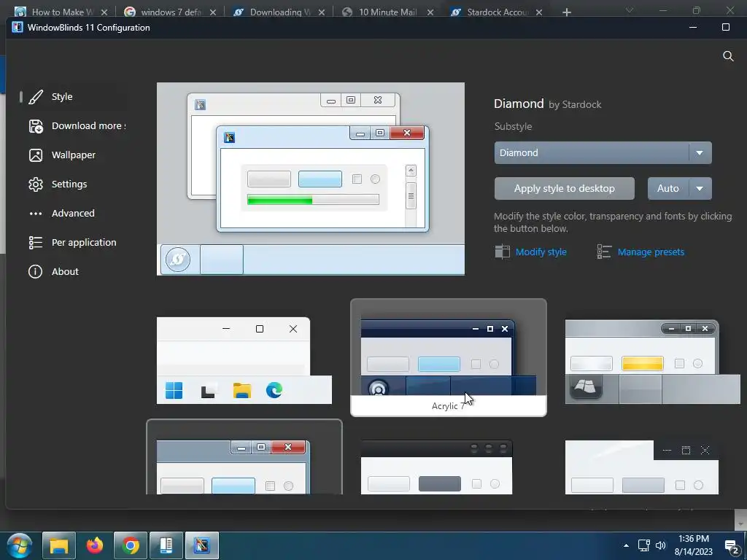
Task: Click the search magnifier icon
Action: (x=728, y=56)
